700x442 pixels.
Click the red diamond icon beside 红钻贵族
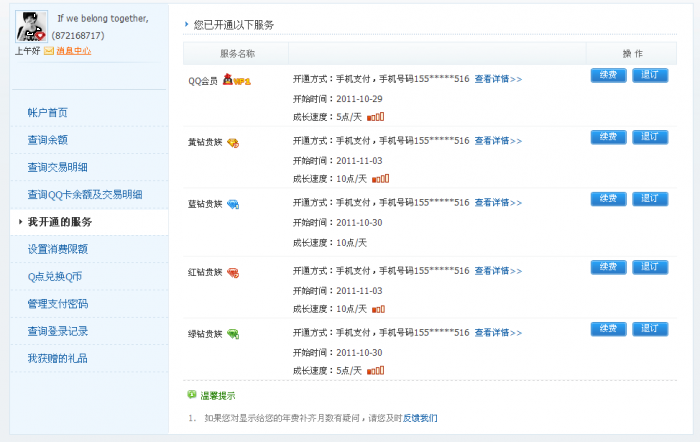pyautogui.click(x=233, y=273)
